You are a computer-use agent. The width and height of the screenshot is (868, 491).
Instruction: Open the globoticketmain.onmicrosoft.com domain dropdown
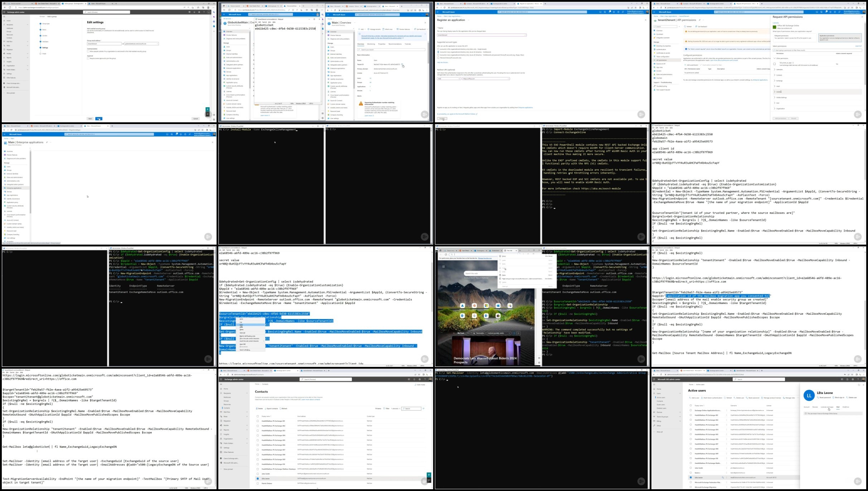(141, 44)
